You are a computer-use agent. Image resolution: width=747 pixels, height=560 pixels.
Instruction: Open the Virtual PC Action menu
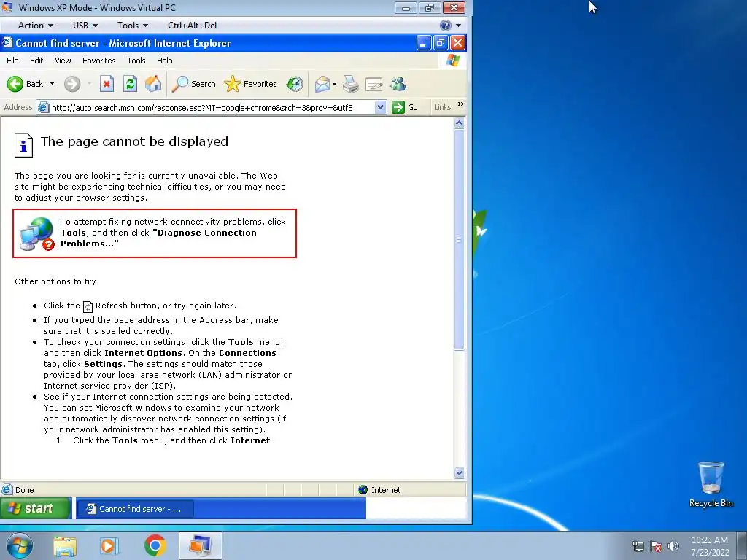pyautogui.click(x=36, y=26)
